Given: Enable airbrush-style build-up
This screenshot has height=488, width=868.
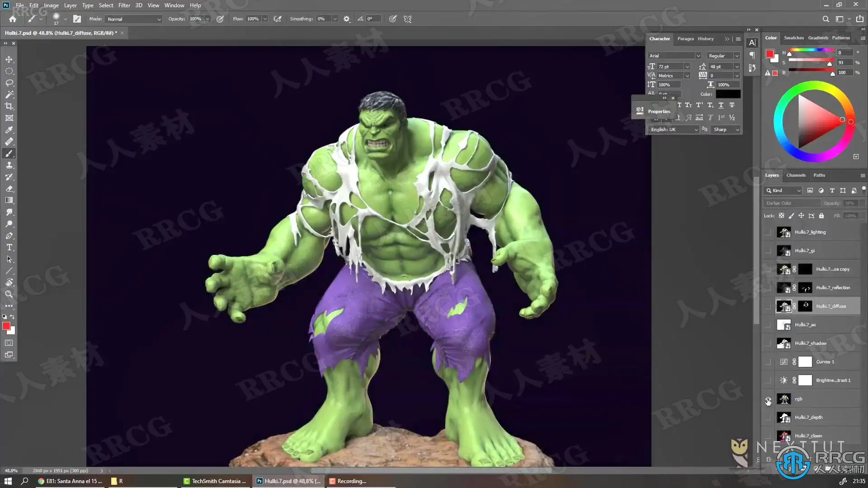Looking at the screenshot, I should (x=278, y=19).
